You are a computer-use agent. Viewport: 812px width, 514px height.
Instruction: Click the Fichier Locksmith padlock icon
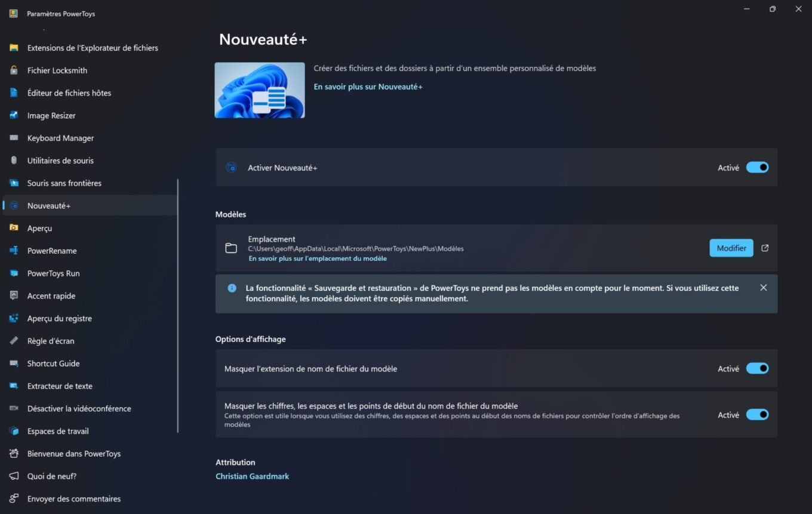pos(14,70)
